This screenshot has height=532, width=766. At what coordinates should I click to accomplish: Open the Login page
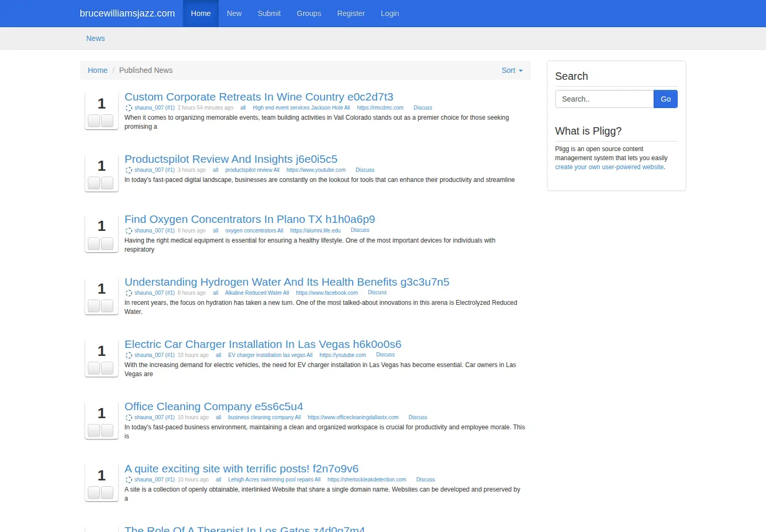pos(390,13)
